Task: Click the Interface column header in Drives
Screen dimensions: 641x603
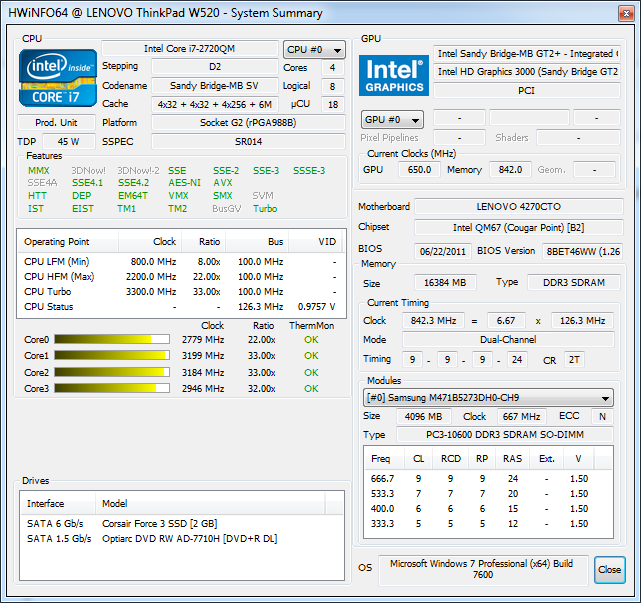Action: click(58, 504)
